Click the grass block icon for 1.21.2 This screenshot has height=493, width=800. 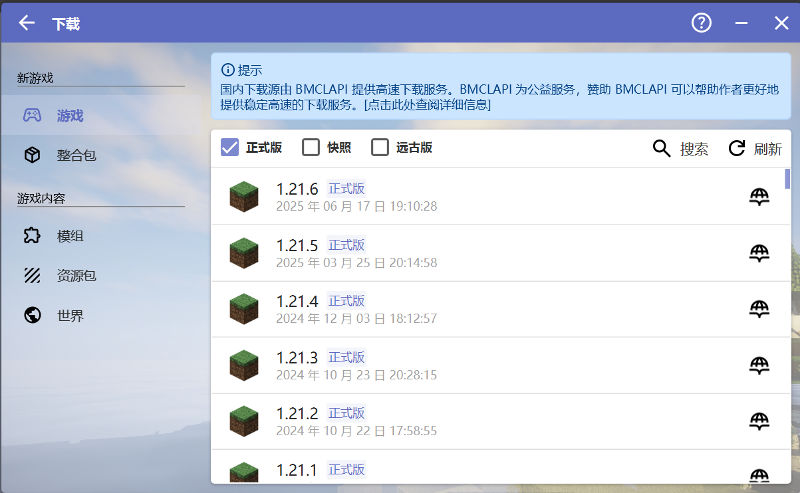244,421
